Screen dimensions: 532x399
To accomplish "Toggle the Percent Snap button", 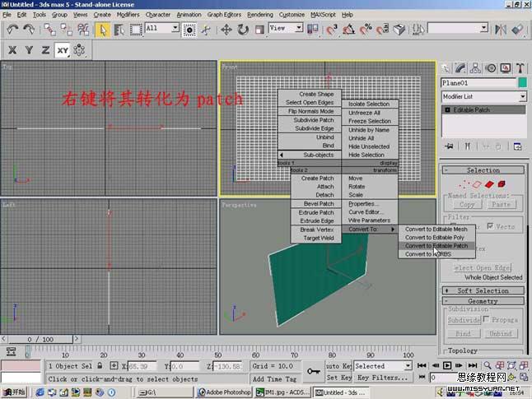I will click(366, 30).
